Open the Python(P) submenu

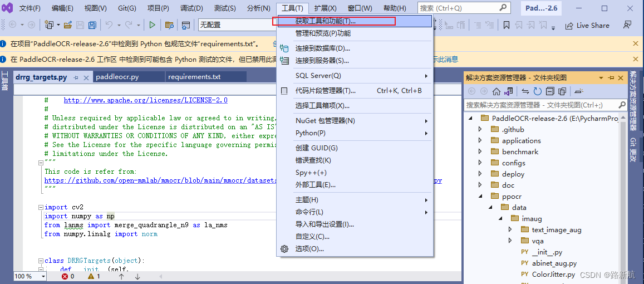355,133
